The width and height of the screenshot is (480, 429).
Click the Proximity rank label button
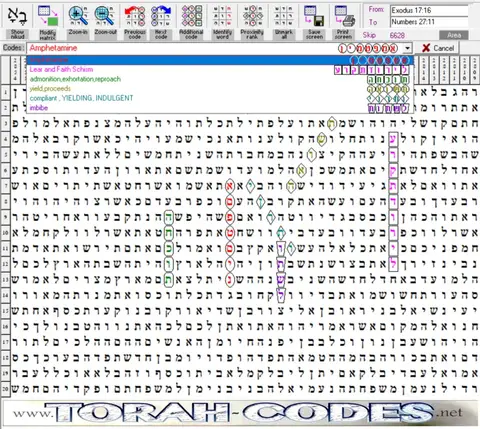click(253, 34)
